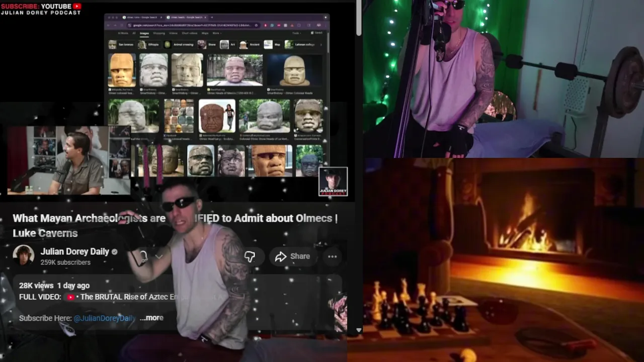
Task: Open the Saved images link
Action: point(316,33)
